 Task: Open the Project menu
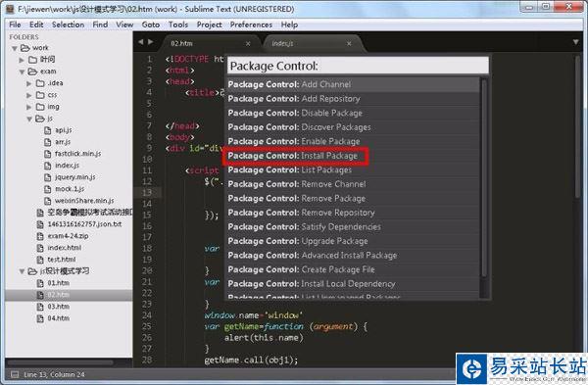[209, 24]
